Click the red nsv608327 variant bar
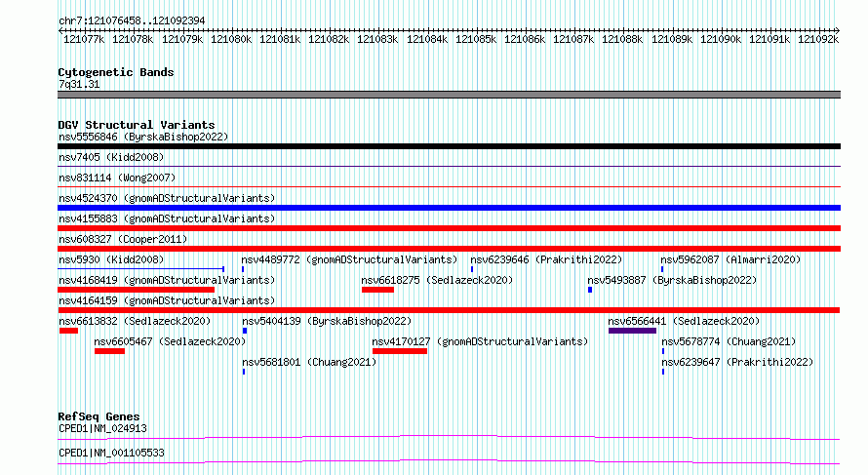This screenshot has width=868, height=475. [449, 249]
